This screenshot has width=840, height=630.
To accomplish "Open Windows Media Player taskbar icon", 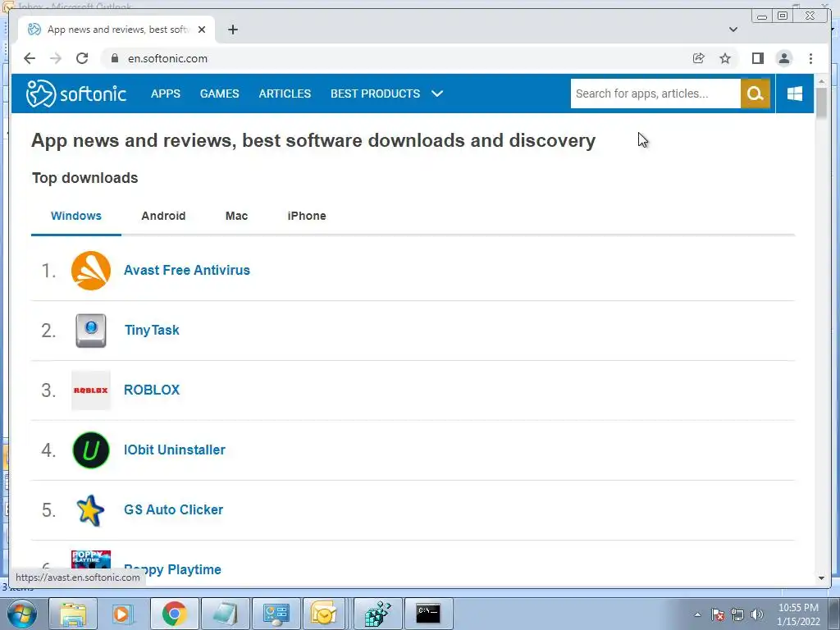I will click(x=123, y=614).
